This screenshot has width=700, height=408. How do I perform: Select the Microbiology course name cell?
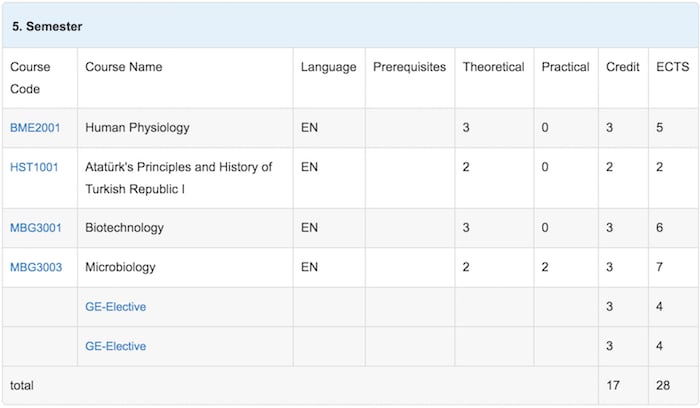click(x=120, y=268)
